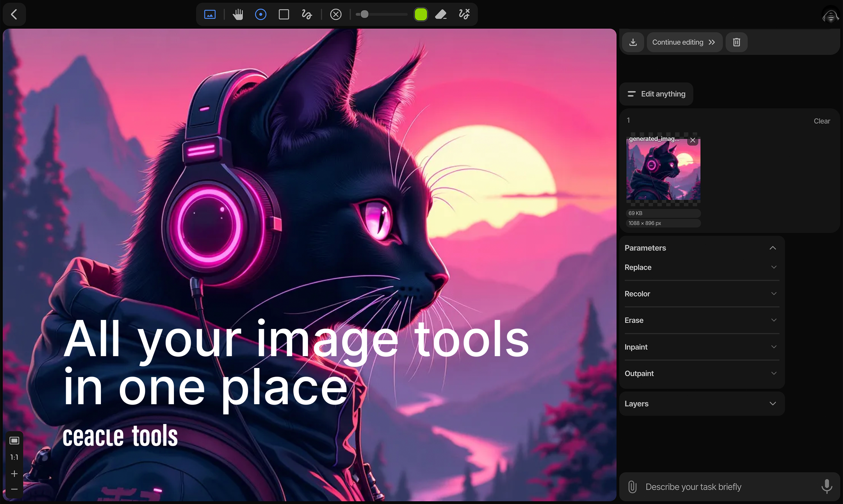The height and width of the screenshot is (504, 843).
Task: Click the Describe your task input field
Action: 728,487
